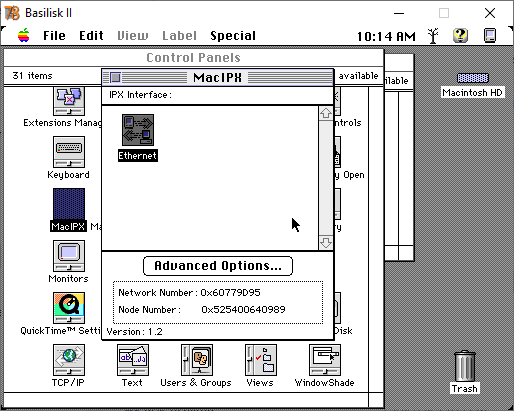This screenshot has width=514, height=411.
Task: Open the Special menu
Action: (x=233, y=36)
